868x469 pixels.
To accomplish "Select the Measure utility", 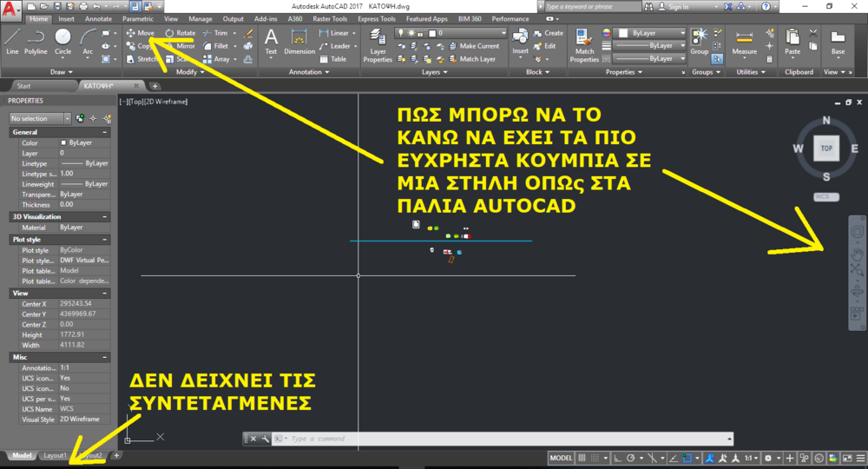I will point(744,42).
